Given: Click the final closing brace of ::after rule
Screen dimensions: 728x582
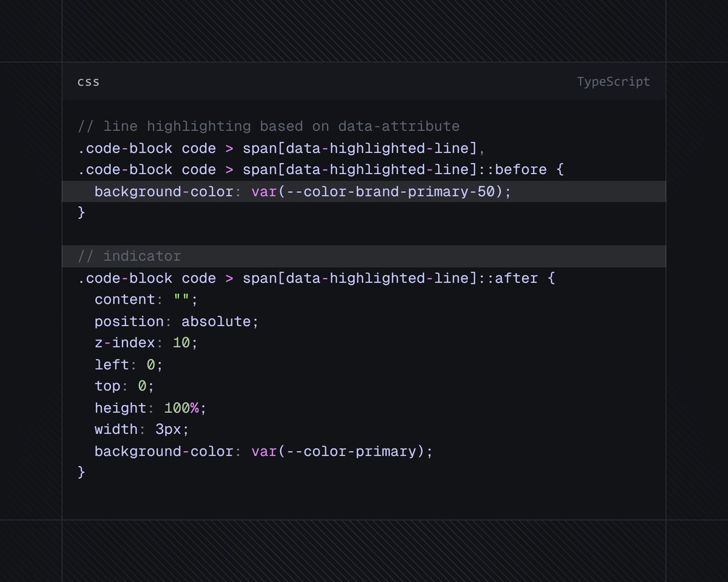Looking at the screenshot, I should coord(82,472).
